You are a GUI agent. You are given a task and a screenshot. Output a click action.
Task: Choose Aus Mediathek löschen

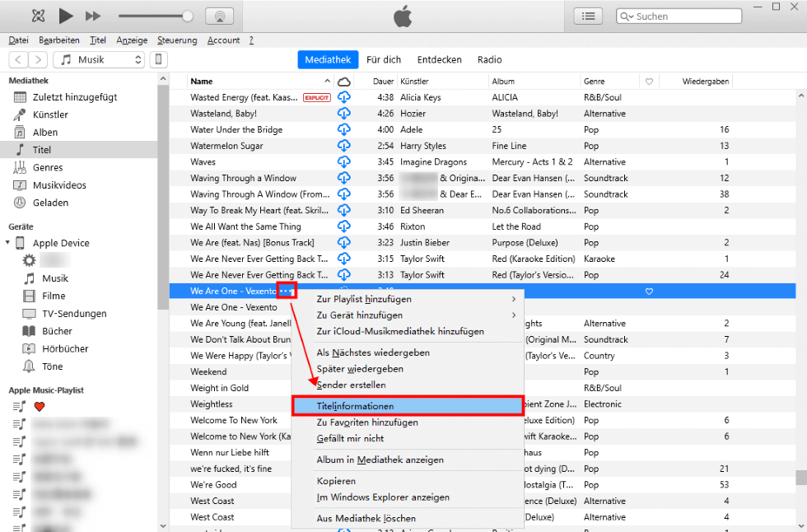point(408,518)
